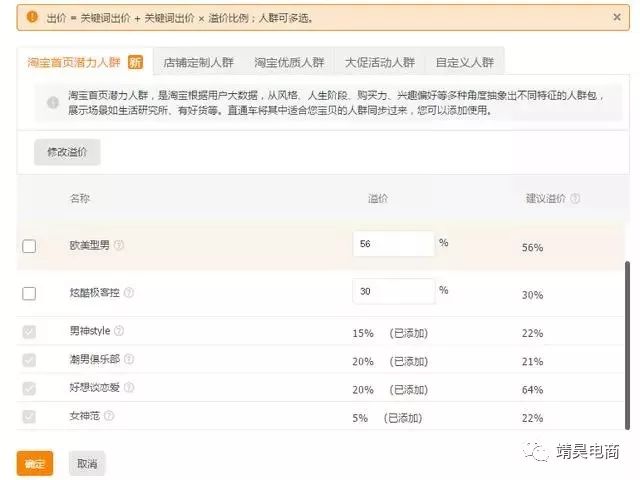Click the 取消 button
Screen dimensions: 640x480
[87, 464]
